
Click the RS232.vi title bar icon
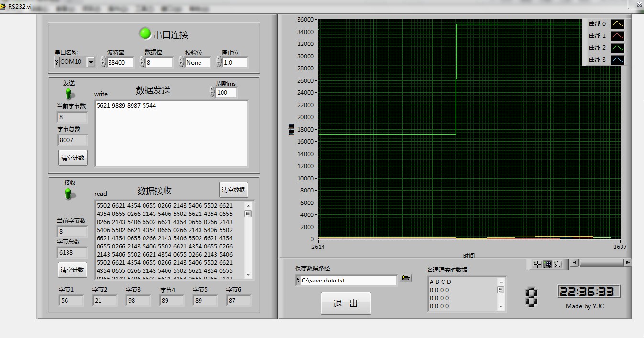point(3,6)
